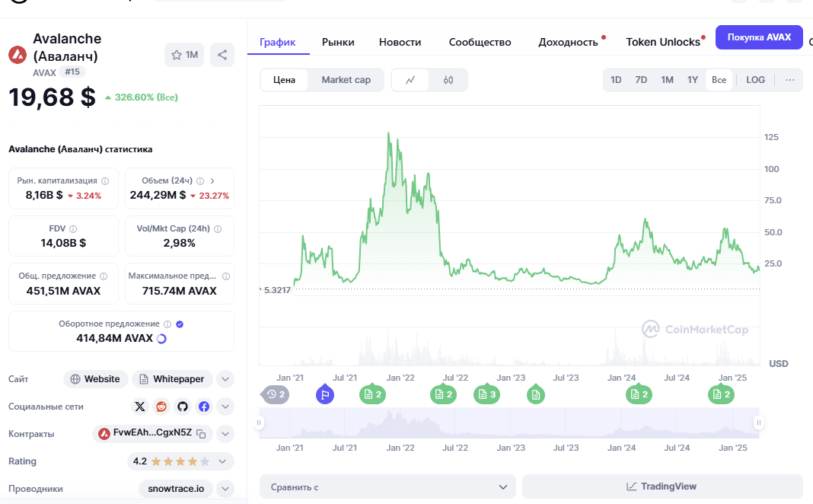Click the Покупка AVAX button

coord(759,37)
